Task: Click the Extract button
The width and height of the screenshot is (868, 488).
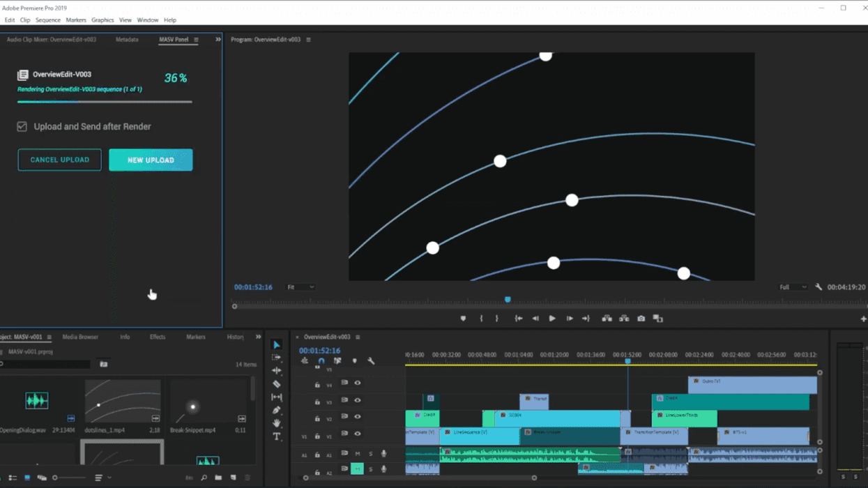Action: click(x=624, y=319)
